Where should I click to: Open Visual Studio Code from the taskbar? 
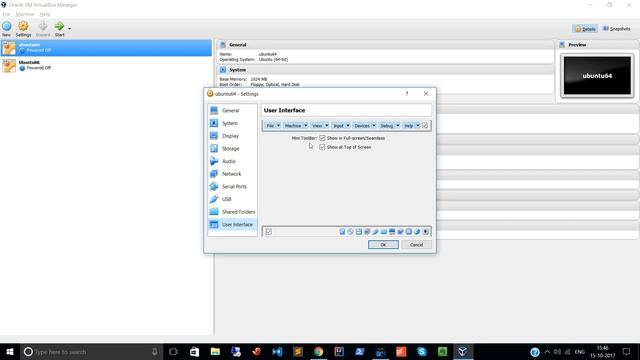tap(277, 351)
